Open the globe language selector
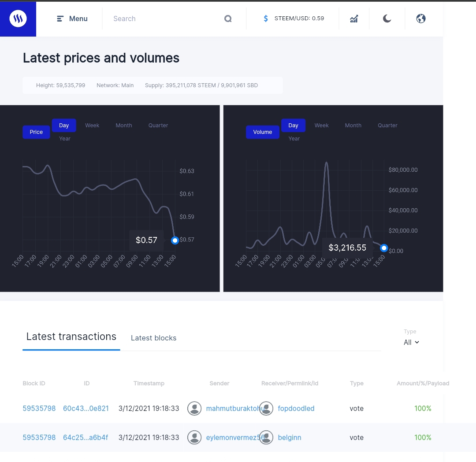The image size is (476, 462). pos(421,18)
